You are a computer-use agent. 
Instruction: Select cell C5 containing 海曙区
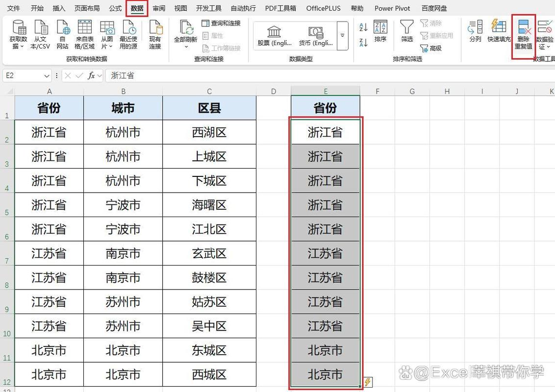point(209,205)
